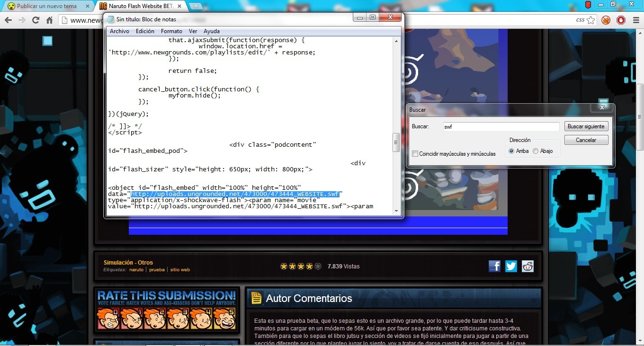The image size is (644, 346).
Task: Click Cancelar in Buscar dialog
Action: [586, 140]
